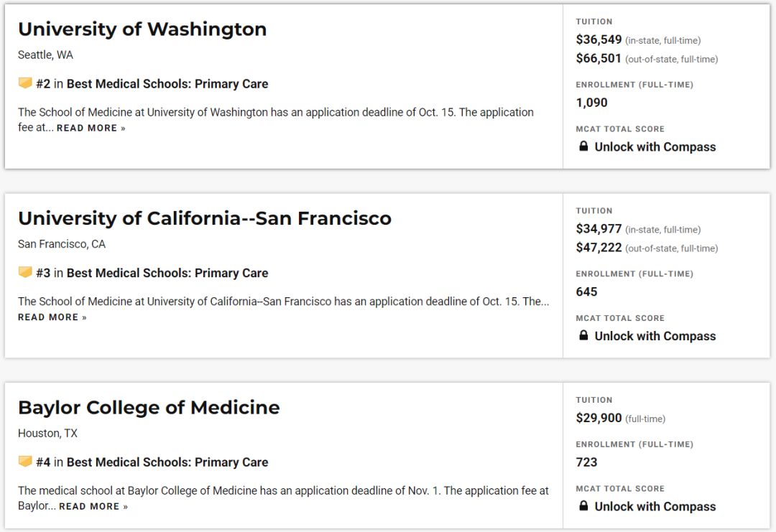776x532 pixels.
Task: Click the lock icon in UCSF card
Action: (583, 335)
